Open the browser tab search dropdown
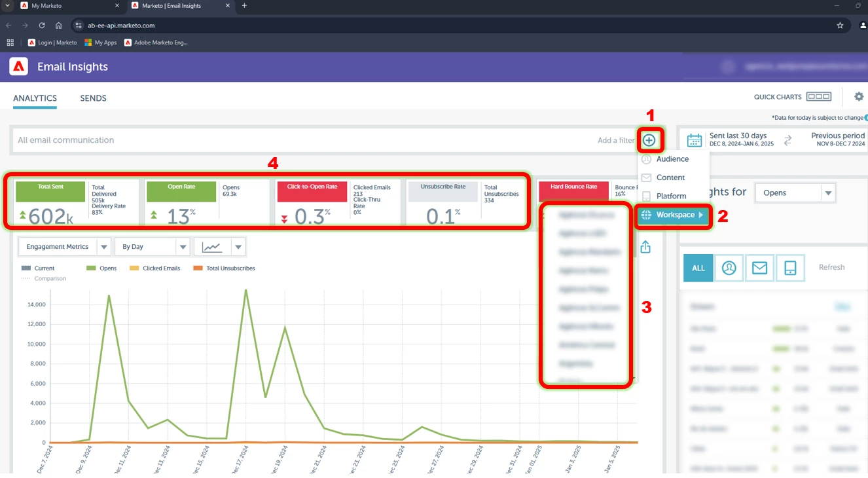868x478 pixels. point(7,6)
